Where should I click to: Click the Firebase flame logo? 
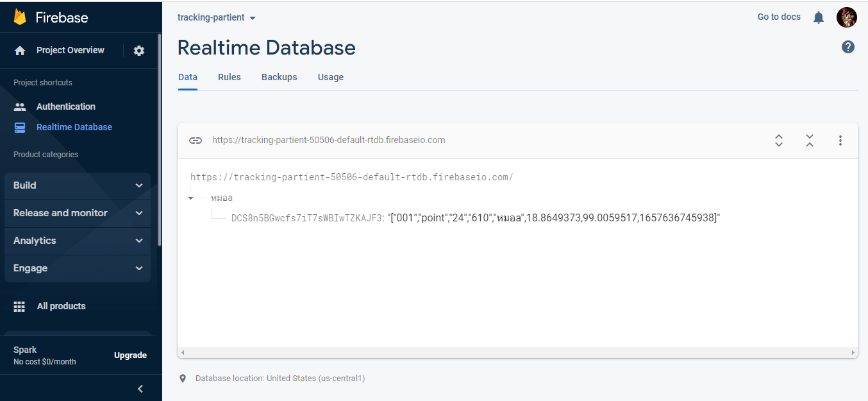pos(20,17)
